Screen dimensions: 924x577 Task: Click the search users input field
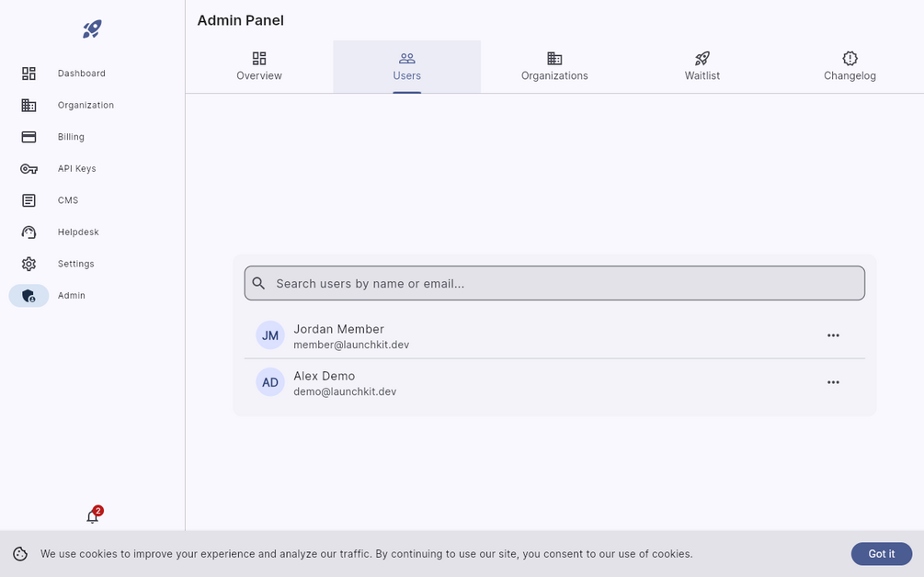[x=554, y=283]
